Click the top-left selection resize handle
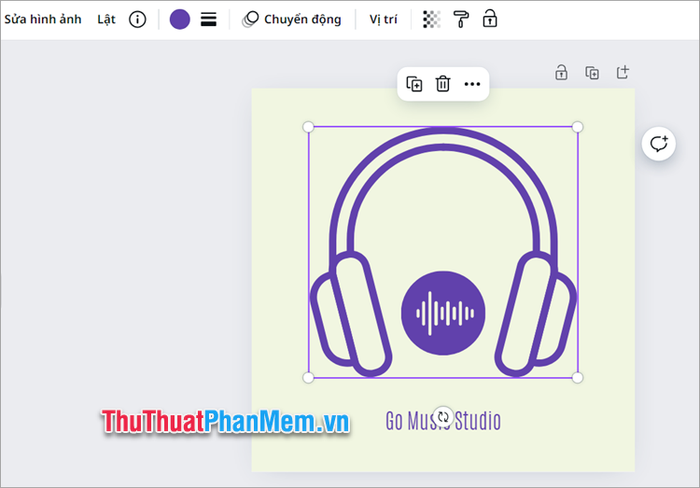 308,127
